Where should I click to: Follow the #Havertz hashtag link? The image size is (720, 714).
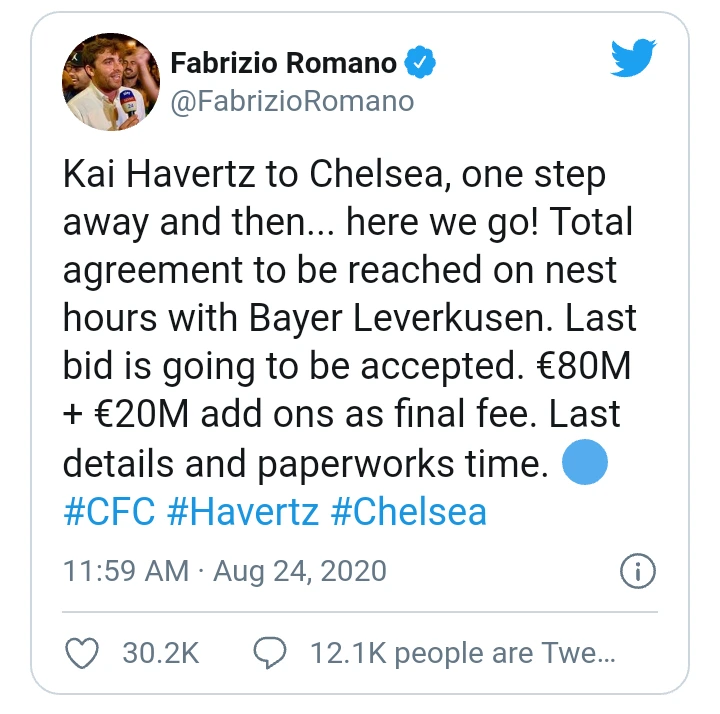pos(243,512)
